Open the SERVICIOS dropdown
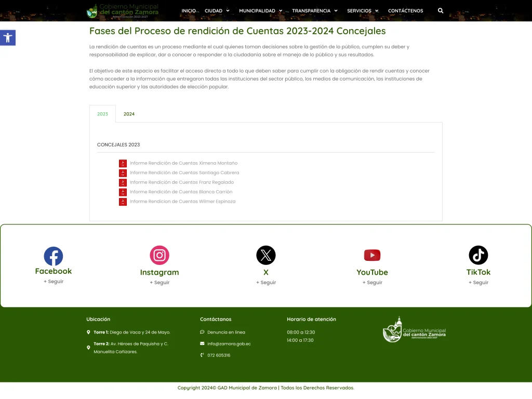The height and width of the screenshot is (399, 532). point(358,10)
